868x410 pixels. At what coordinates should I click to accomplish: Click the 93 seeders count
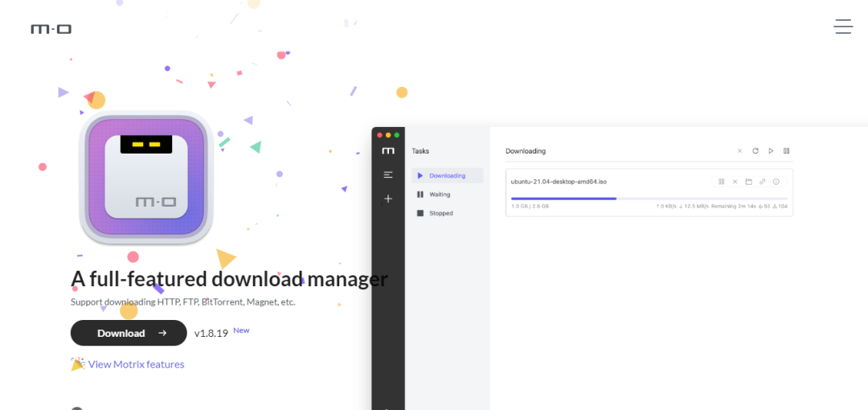[764, 206]
